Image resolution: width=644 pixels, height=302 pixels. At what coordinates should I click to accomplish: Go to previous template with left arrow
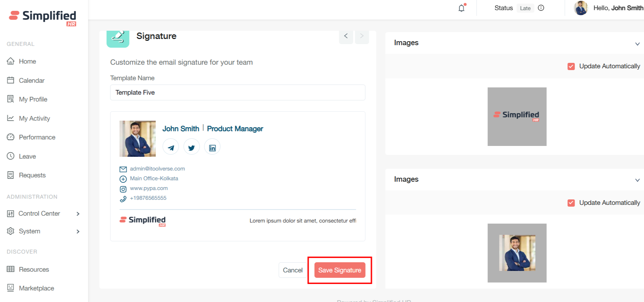[x=346, y=36]
